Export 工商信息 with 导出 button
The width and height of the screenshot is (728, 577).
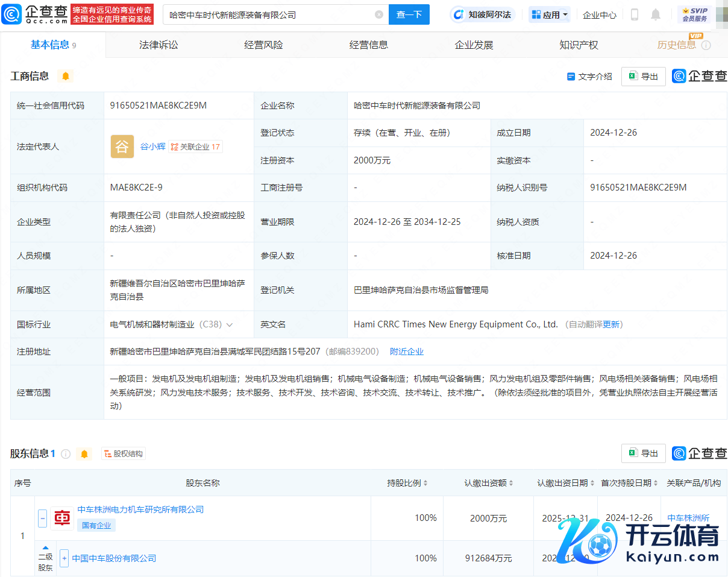pos(643,77)
